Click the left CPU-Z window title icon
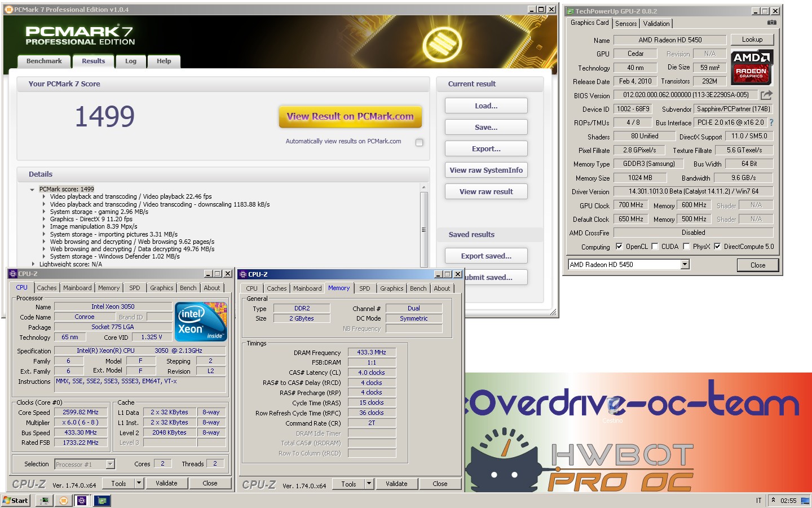812x508 pixels. click(13, 274)
